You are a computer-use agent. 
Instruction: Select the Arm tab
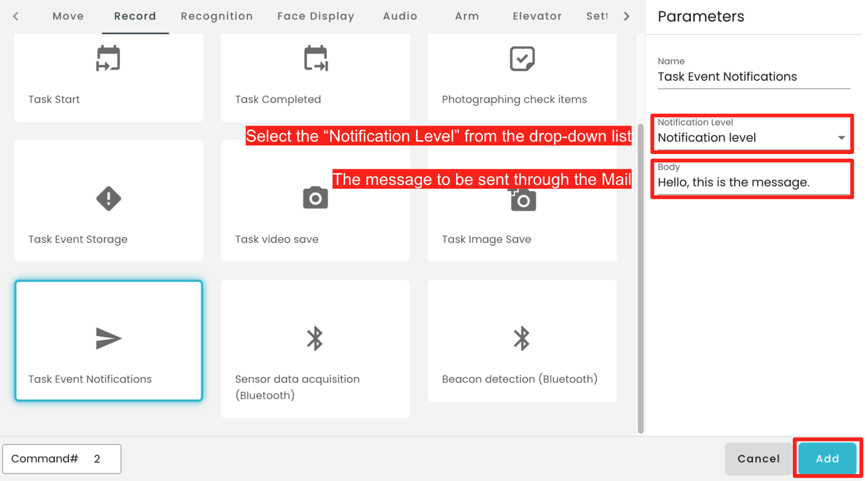click(467, 16)
